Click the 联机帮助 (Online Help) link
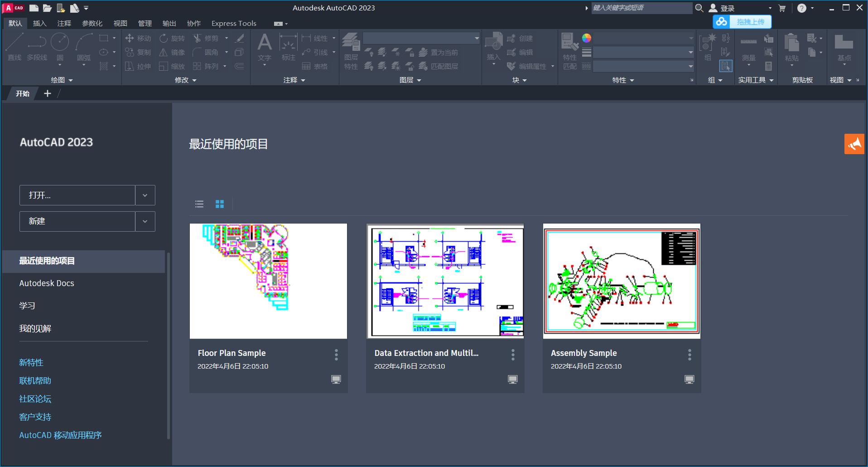Viewport: 868px width, 467px height. pos(35,380)
